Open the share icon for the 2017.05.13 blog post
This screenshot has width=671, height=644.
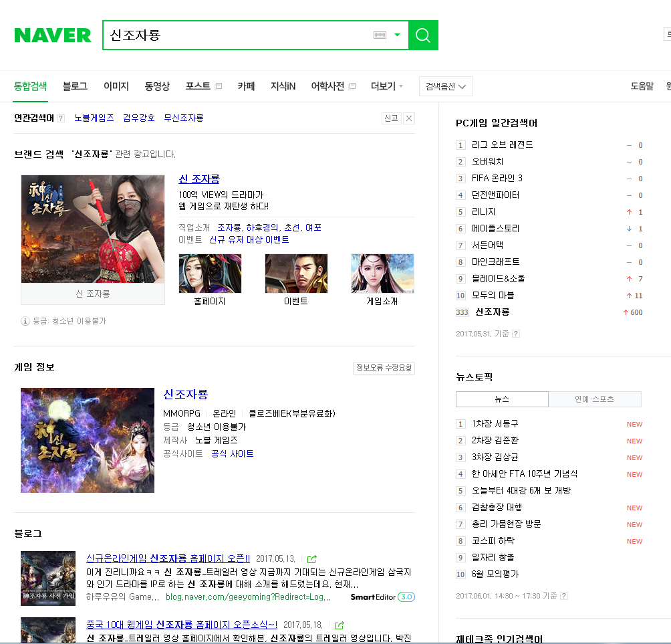[x=312, y=559]
